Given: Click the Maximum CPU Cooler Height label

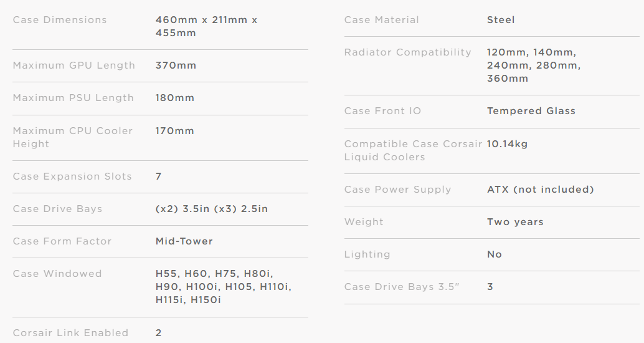Looking at the screenshot, I should [x=72, y=137].
